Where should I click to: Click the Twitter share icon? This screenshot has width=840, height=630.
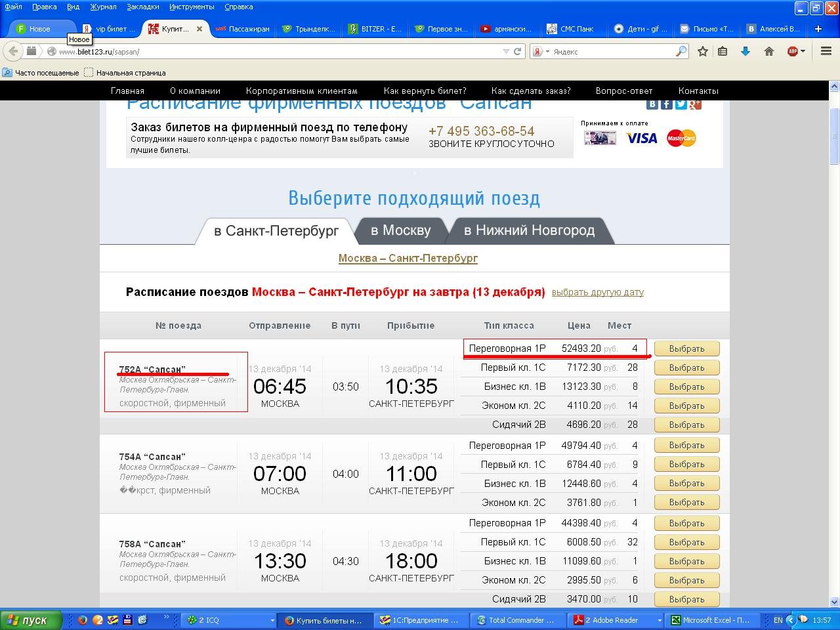coord(681,104)
